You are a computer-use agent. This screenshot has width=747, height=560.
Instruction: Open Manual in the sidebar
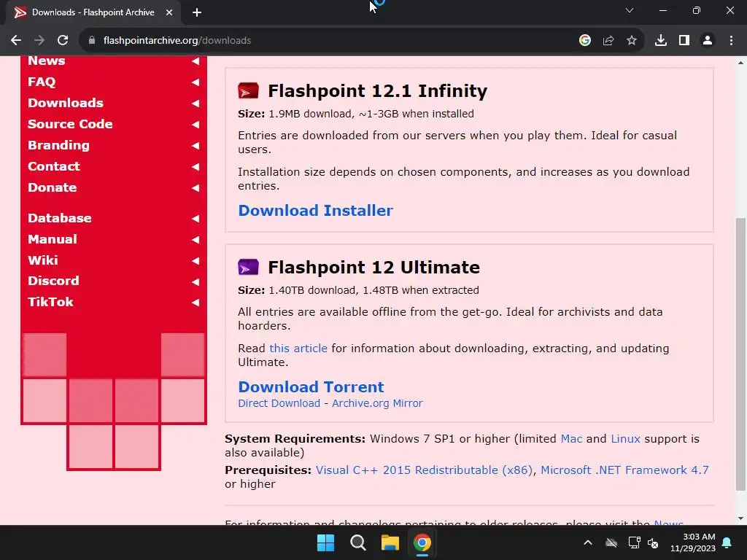(x=53, y=239)
